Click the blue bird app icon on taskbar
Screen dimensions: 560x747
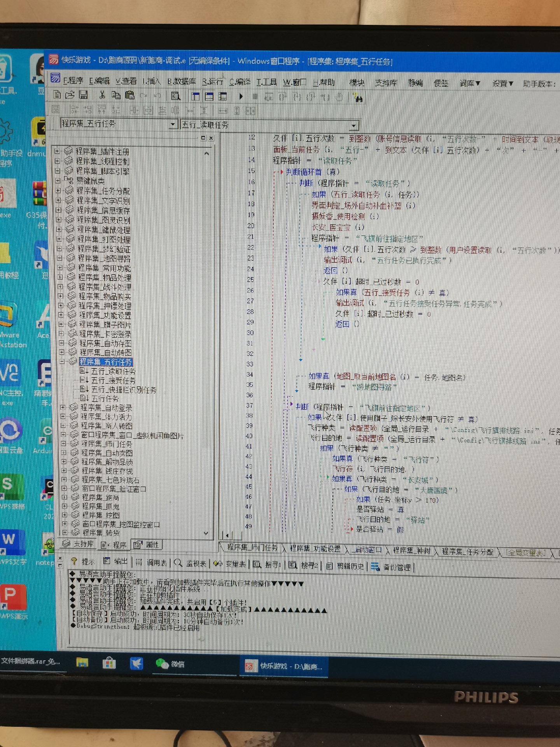coord(136,663)
